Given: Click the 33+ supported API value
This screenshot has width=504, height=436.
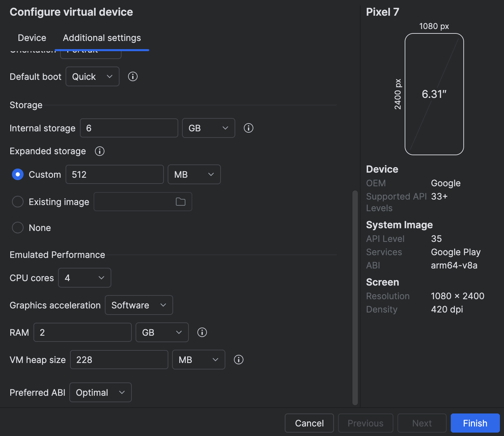Looking at the screenshot, I should tap(439, 197).
